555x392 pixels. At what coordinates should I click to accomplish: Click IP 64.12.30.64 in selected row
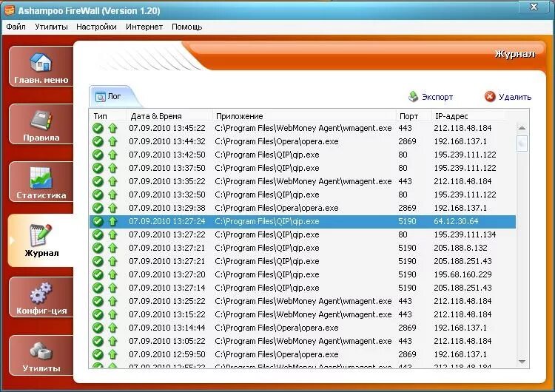(x=456, y=221)
